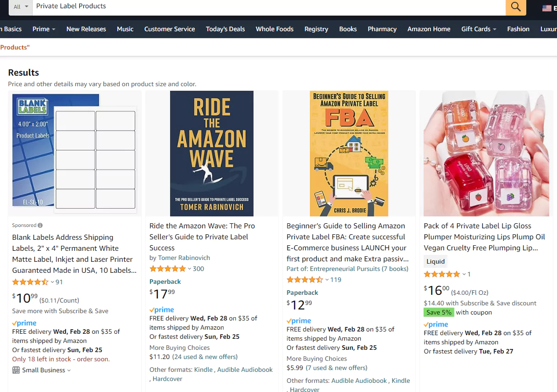Go to Whole Foods navigation item
The height and width of the screenshot is (392, 557).
274,29
